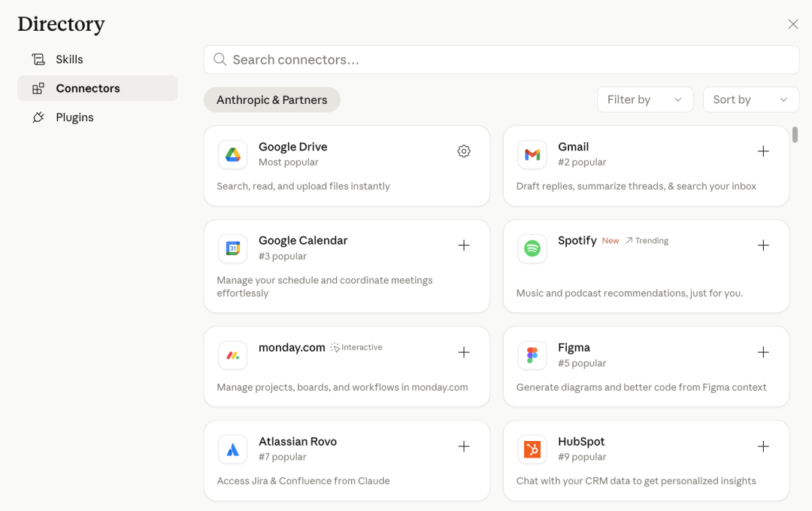
Task: Add Google Calendar connector via plus icon
Action: pyautogui.click(x=464, y=245)
